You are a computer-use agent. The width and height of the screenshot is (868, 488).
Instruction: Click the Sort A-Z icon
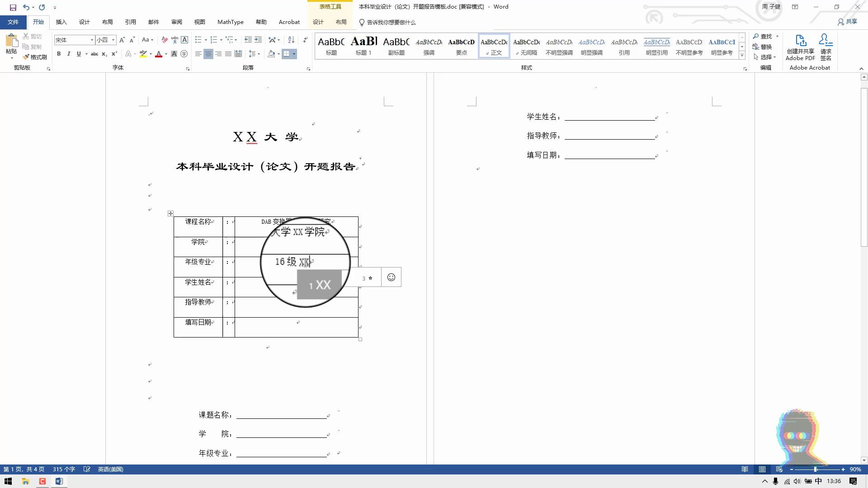tap(291, 40)
